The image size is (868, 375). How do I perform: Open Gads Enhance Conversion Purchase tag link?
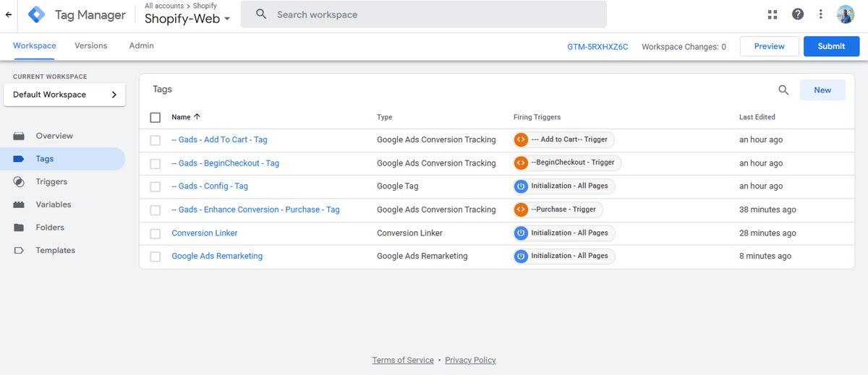point(255,210)
